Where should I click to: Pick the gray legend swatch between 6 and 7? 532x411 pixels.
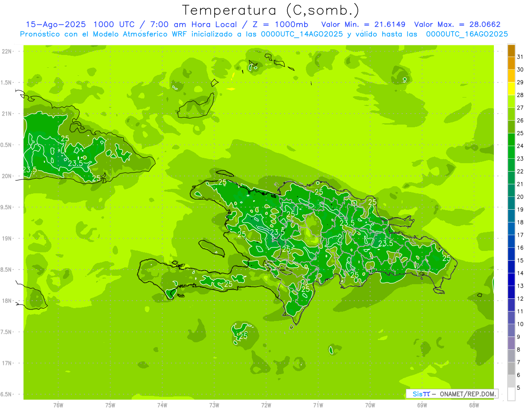511,369
